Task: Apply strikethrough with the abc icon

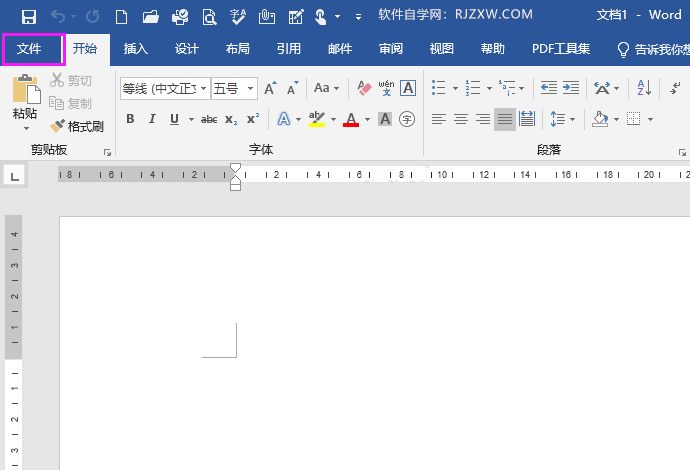Action: pyautogui.click(x=209, y=119)
